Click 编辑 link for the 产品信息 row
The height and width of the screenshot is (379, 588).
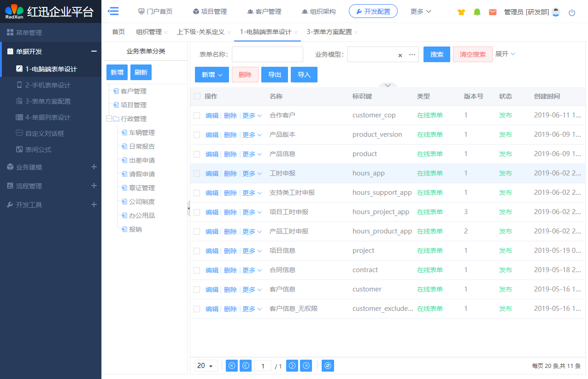pyautogui.click(x=212, y=154)
